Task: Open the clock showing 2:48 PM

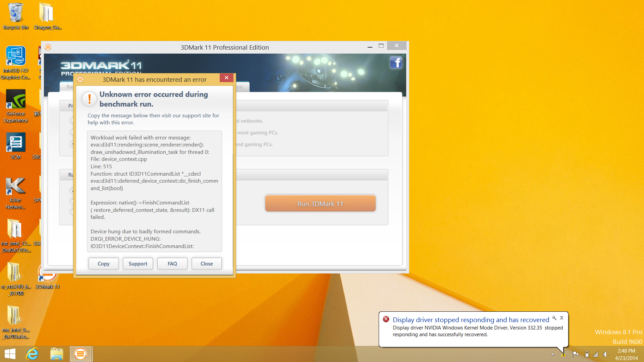Action: click(626, 354)
